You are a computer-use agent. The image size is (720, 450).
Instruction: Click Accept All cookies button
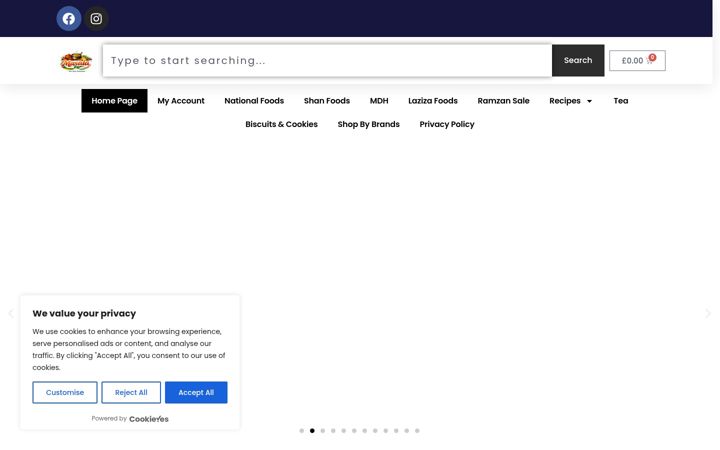(196, 393)
